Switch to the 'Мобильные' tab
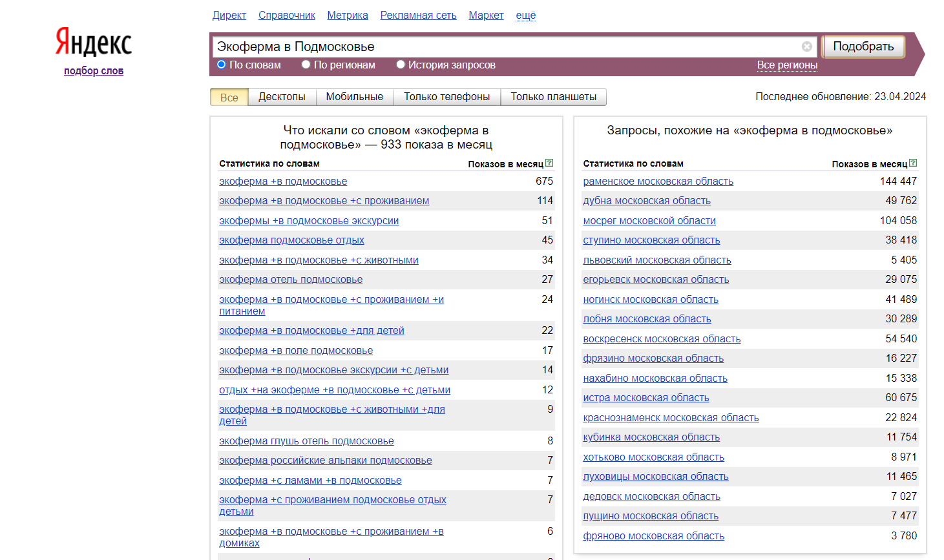The width and height of the screenshot is (944, 560). click(x=355, y=97)
